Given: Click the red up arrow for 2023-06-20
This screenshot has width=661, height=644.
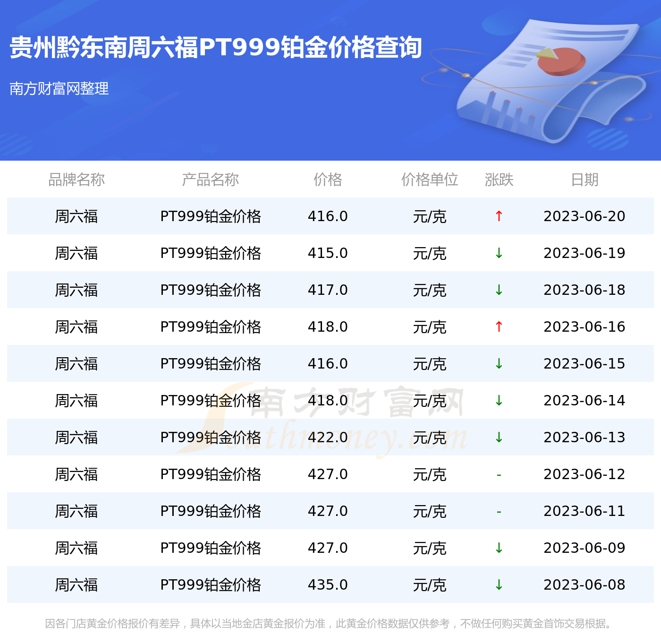Looking at the screenshot, I should [x=499, y=216].
